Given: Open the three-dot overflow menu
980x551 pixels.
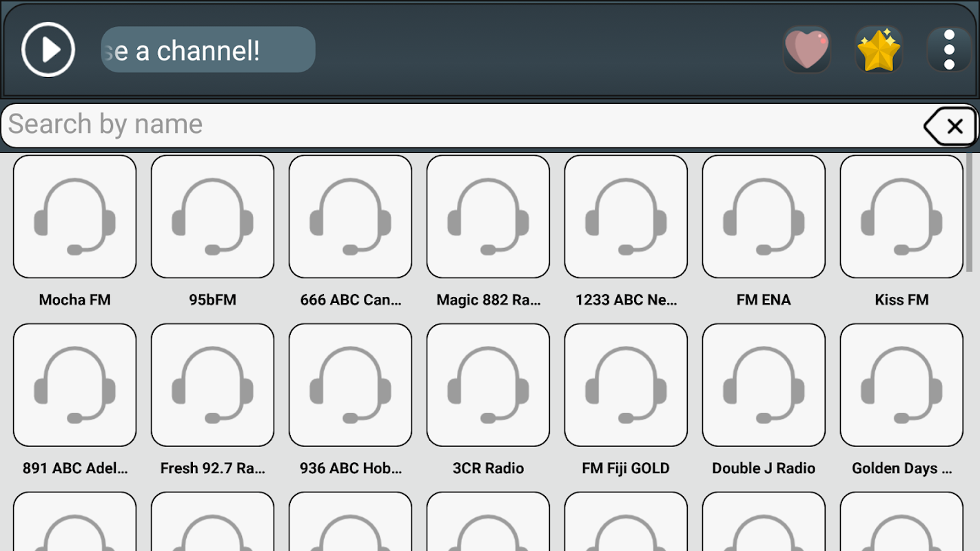Looking at the screenshot, I should click(x=949, y=50).
